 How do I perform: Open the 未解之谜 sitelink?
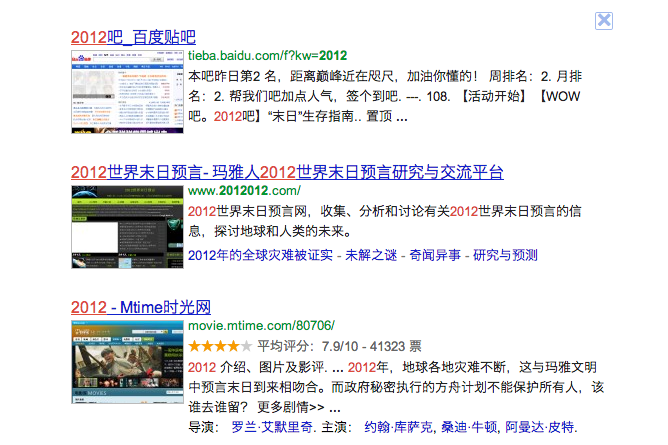tap(370, 255)
